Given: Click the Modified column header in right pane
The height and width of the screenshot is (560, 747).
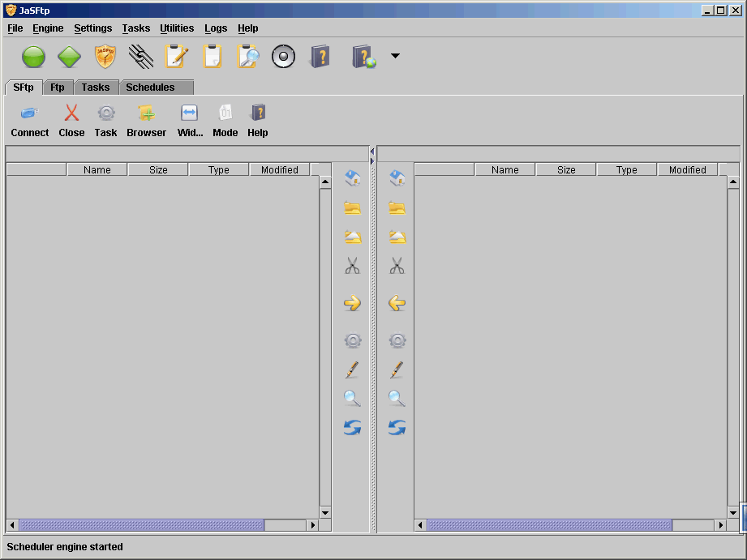Looking at the screenshot, I should 688,170.
